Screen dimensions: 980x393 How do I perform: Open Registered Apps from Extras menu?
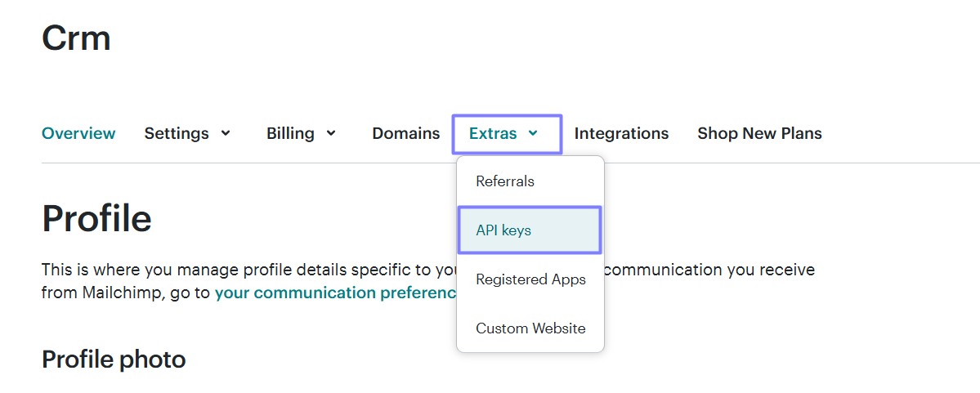point(530,279)
